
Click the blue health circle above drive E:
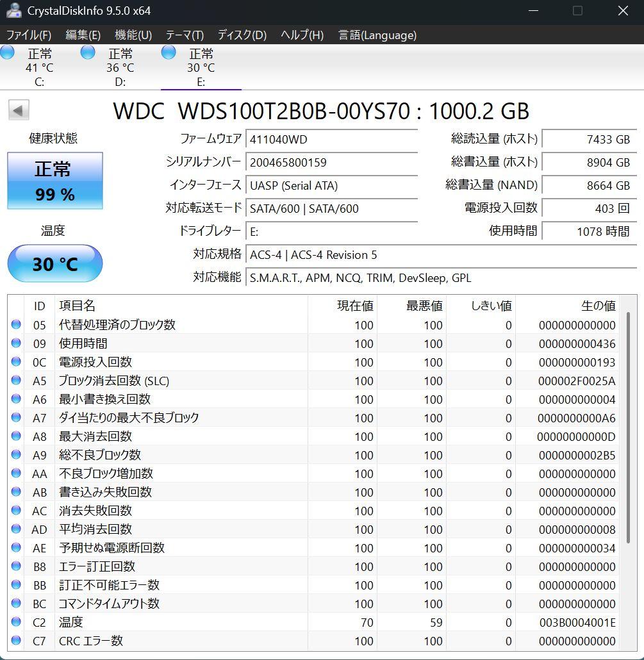pos(168,53)
